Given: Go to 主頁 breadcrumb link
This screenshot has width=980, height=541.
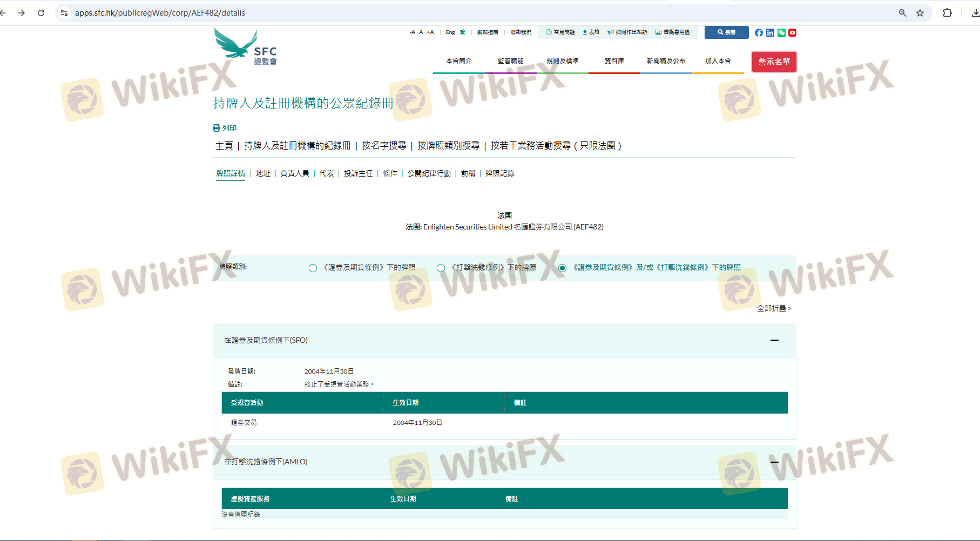Looking at the screenshot, I should tap(224, 146).
